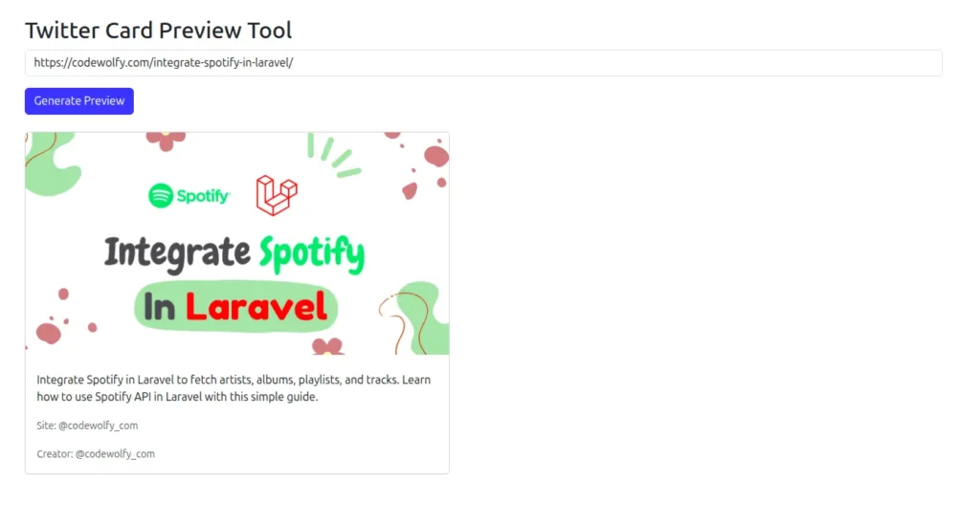This screenshot has height=524, width=980.
Task: Focus the URL input field
Action: pos(483,63)
